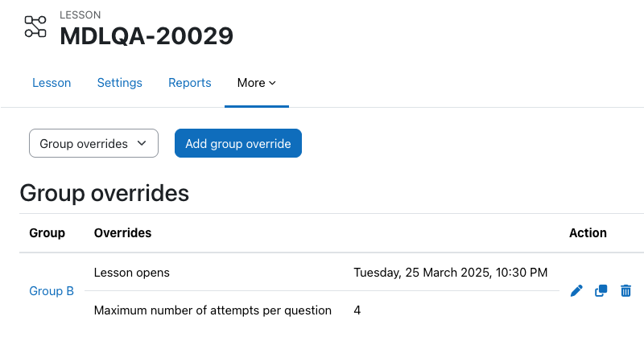Add a new group override
The width and height of the screenshot is (644, 345).
coord(238,143)
